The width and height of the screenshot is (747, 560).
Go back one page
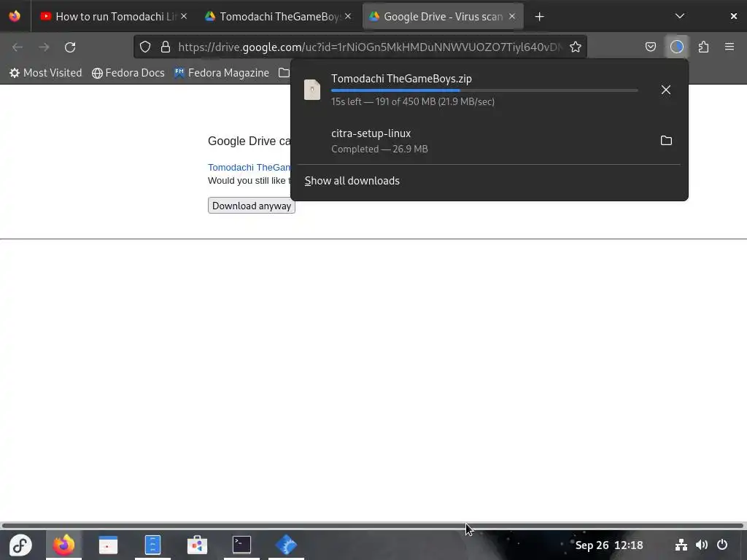pos(18,47)
